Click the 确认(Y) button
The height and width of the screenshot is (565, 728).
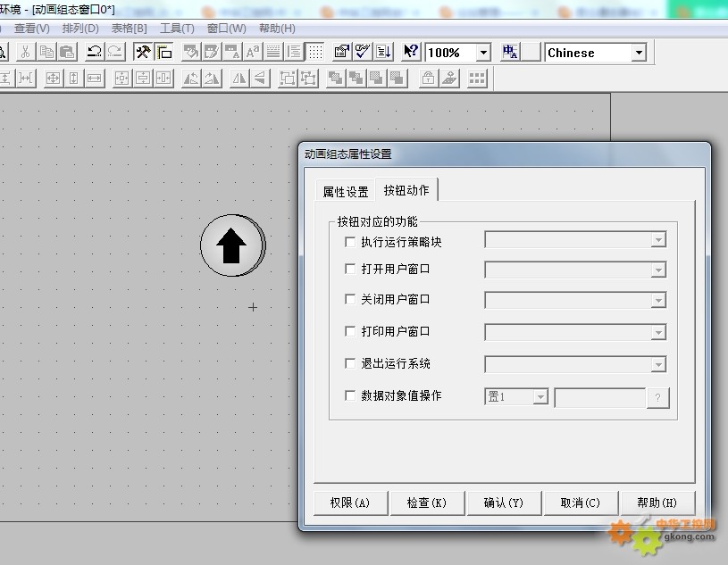504,503
